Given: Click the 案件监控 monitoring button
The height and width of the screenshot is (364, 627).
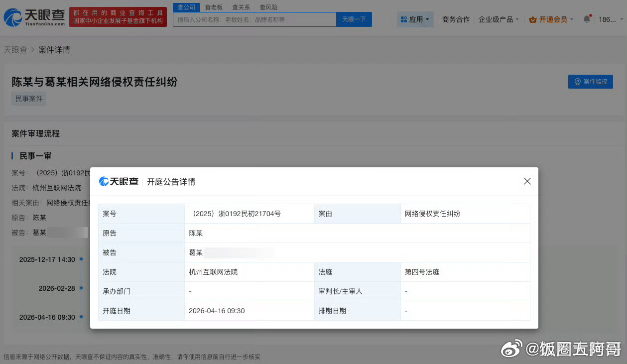Looking at the screenshot, I should coord(590,82).
